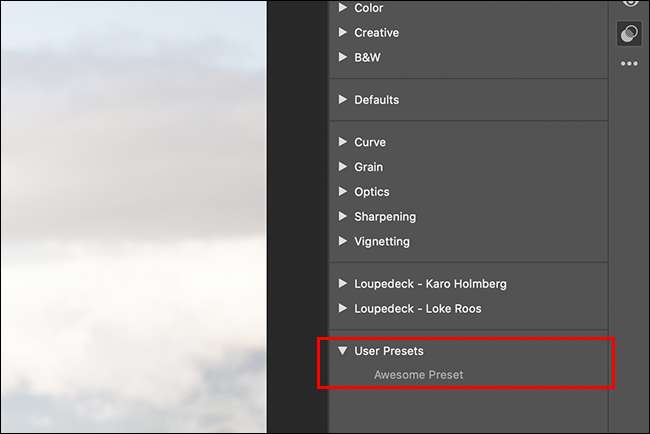Expand the Defaults preset group
This screenshot has width=650, height=434.
pos(343,100)
